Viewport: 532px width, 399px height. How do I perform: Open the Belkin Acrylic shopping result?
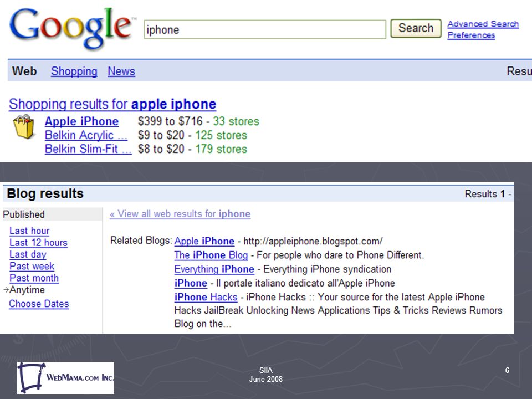(86, 135)
